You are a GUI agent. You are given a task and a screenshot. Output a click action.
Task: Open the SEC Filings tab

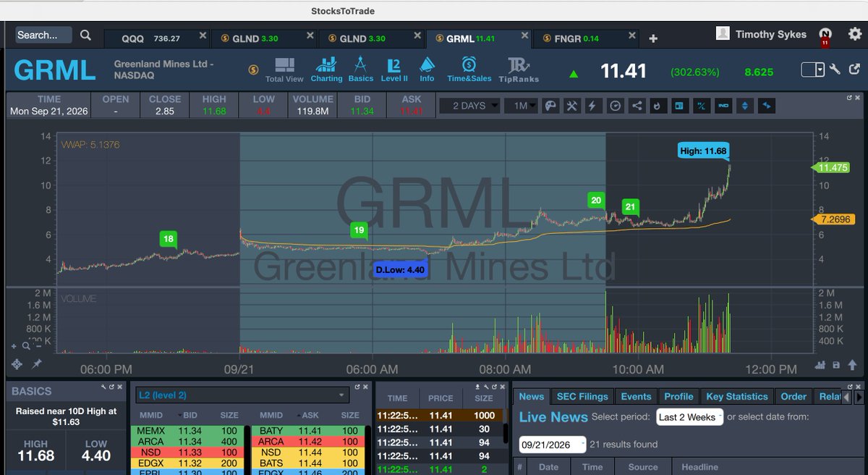click(x=582, y=396)
